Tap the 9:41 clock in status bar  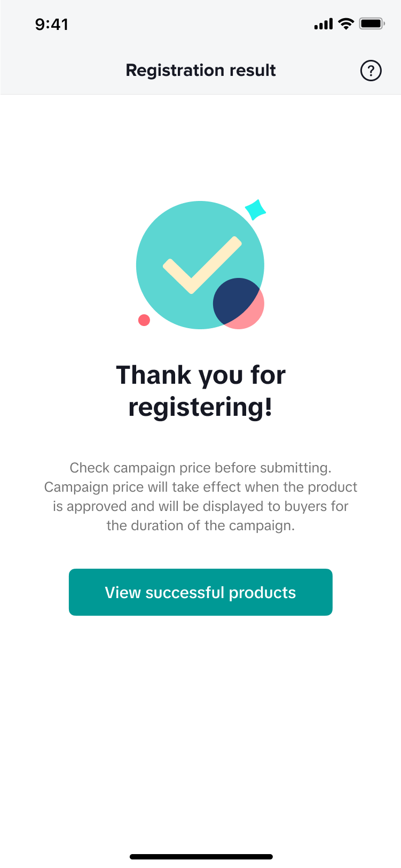coord(52,25)
